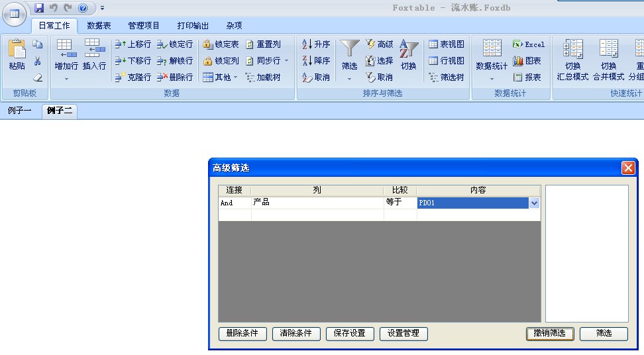Open the 内容 dropdown showing PD01

coord(534,203)
